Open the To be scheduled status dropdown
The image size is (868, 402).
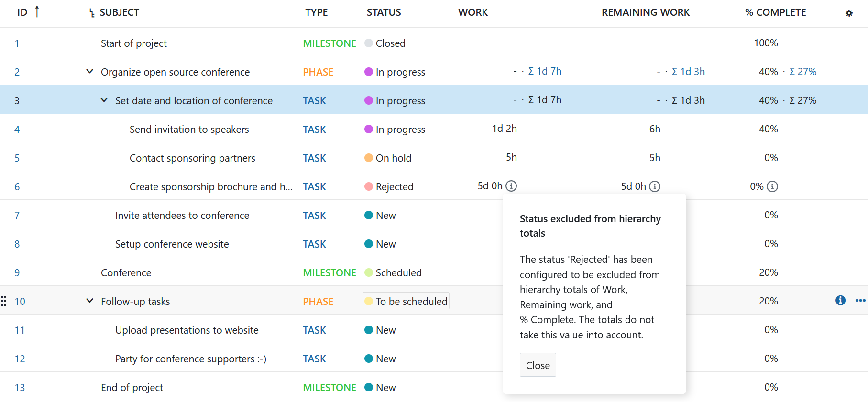pos(406,301)
